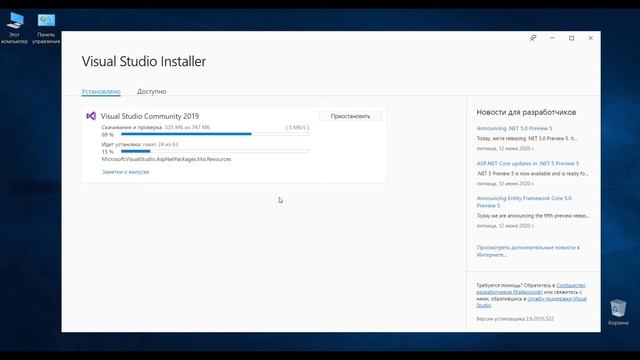
Task: Open Announcing .NET 5.0 Preview 5 article
Action: coord(514,128)
